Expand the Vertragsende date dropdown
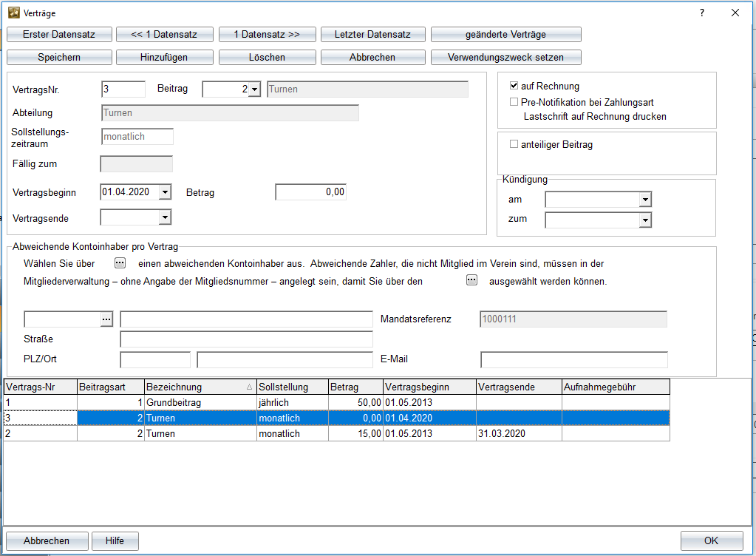 click(165, 217)
